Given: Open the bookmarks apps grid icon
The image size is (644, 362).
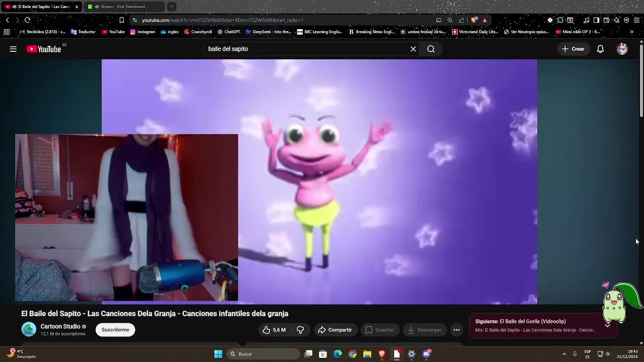Looking at the screenshot, I should coord(7,32).
